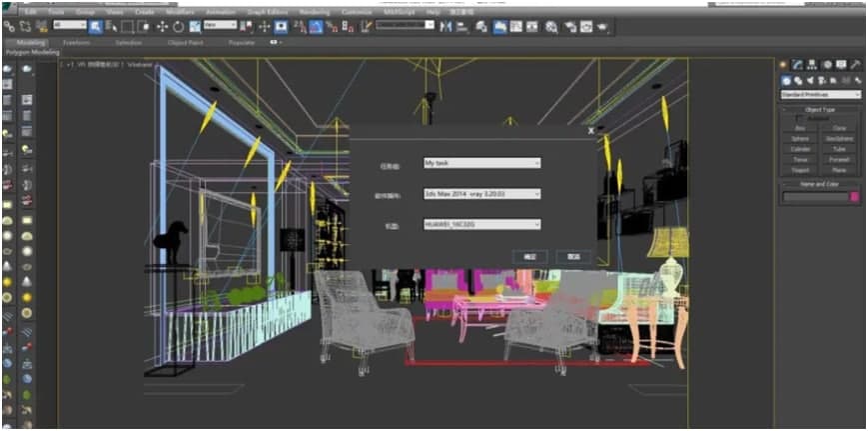Open the Select by Name tool
This screenshot has width=868, height=431.
pos(110,26)
